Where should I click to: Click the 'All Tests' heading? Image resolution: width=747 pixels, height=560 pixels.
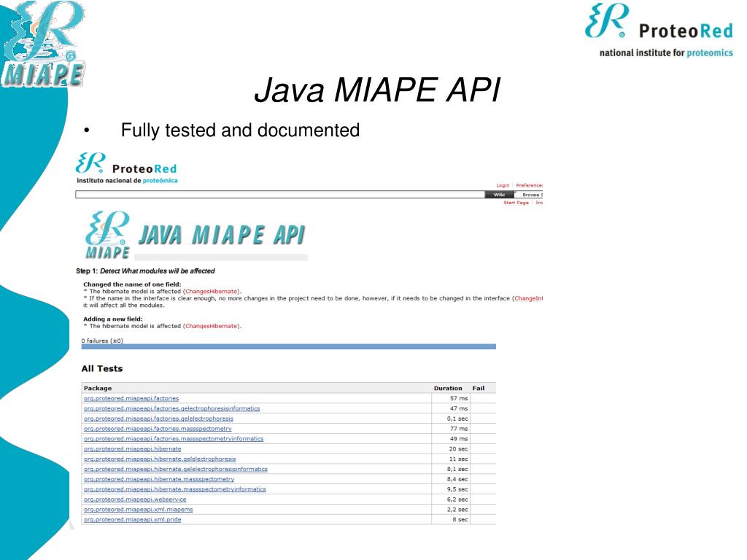pyautogui.click(x=102, y=368)
